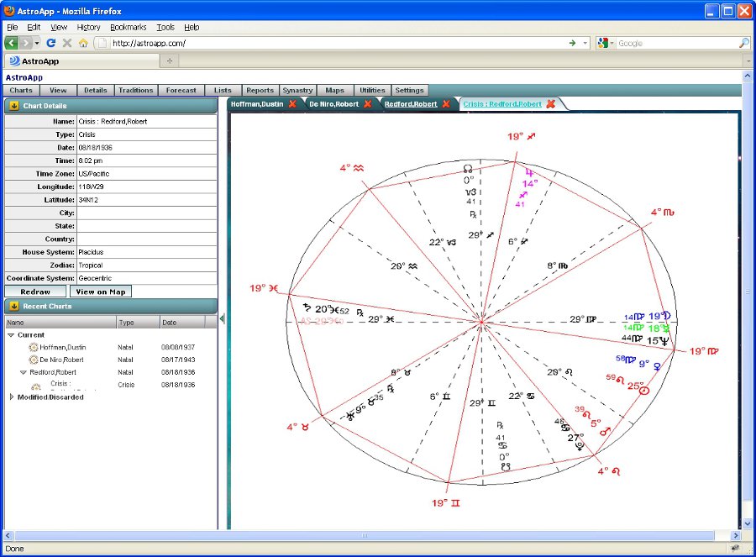Click the green sidebar collapse arrow
Screen dimensions: 756x557
coord(223,318)
